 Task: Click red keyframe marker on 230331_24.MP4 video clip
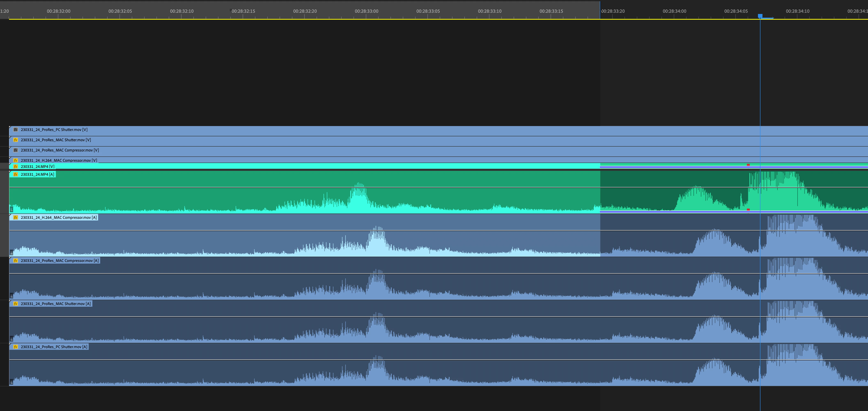(748, 165)
